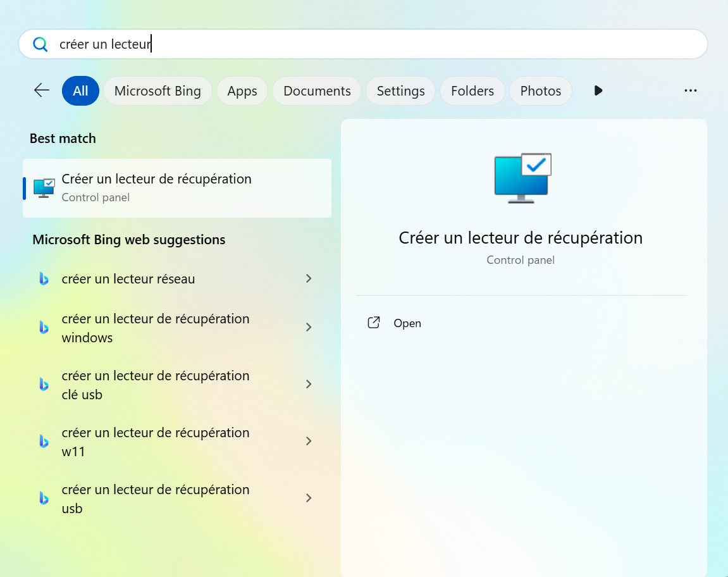Expand the 'récupération w11' suggestion chevron

point(309,441)
